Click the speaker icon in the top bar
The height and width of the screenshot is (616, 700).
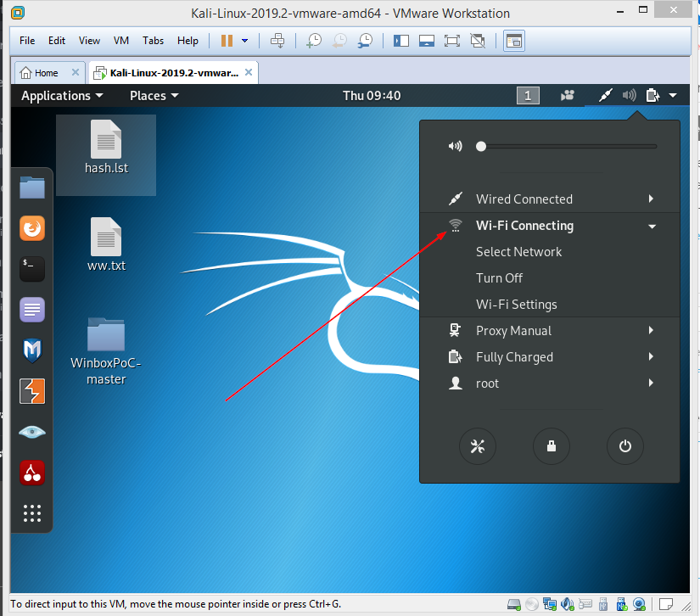pyautogui.click(x=629, y=95)
